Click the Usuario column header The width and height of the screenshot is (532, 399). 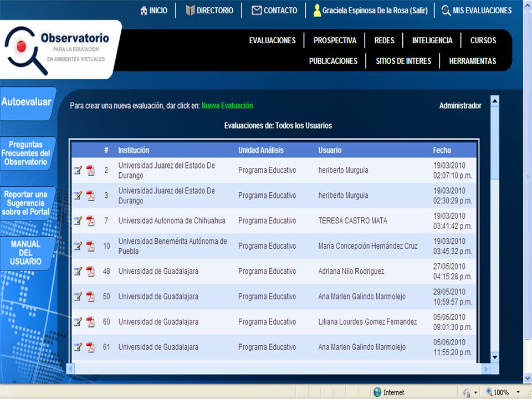[x=329, y=150]
